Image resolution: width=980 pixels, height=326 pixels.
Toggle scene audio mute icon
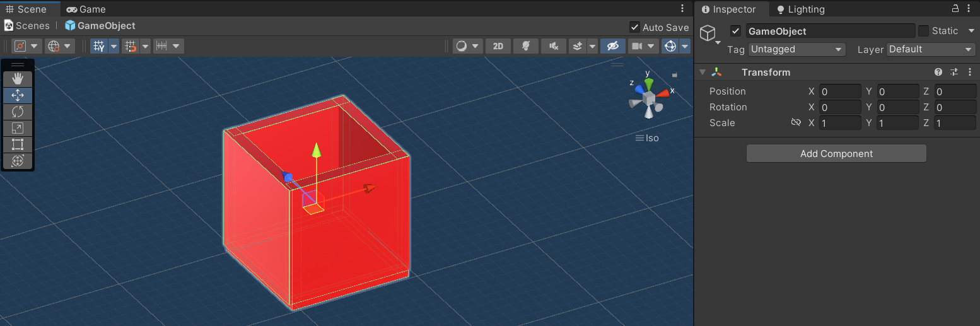coord(553,46)
